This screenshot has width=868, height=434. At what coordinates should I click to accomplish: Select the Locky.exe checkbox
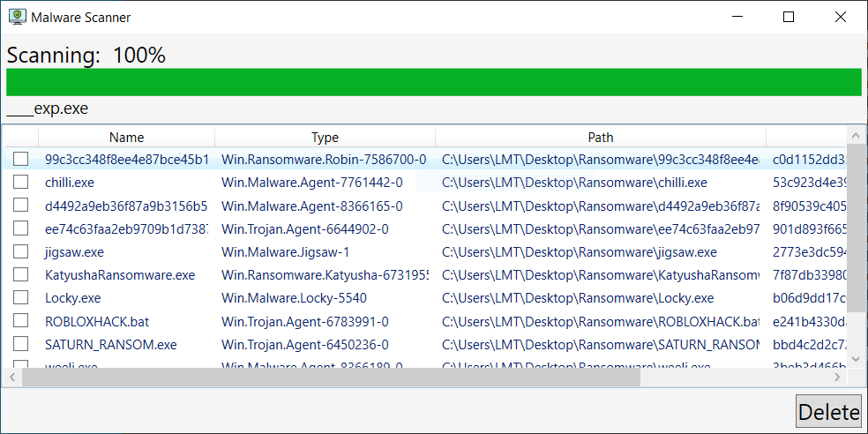click(20, 298)
